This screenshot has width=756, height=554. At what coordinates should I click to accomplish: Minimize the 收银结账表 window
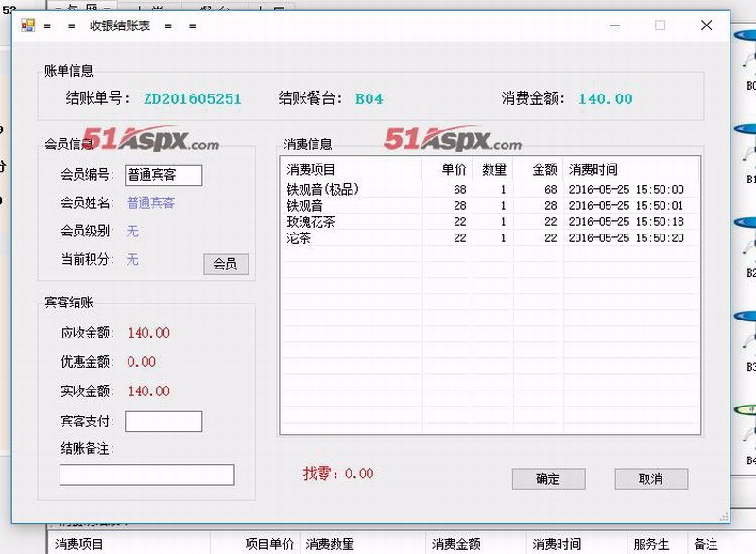coord(615,26)
